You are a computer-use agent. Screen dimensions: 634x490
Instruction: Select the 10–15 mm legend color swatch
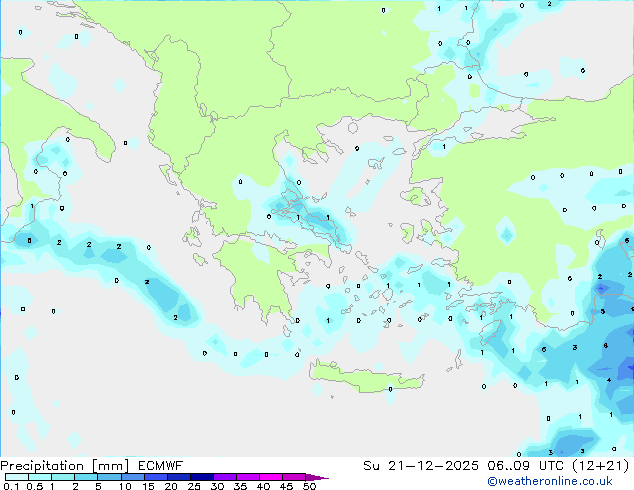tap(133, 477)
